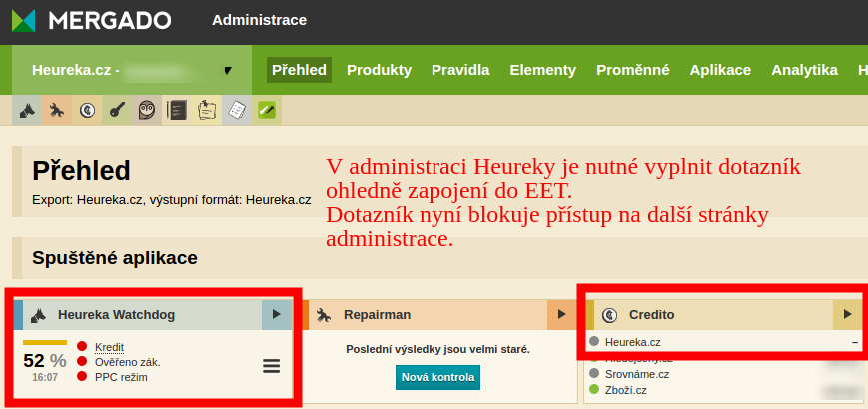Click the Export: Heureka.cz format line

click(x=172, y=200)
